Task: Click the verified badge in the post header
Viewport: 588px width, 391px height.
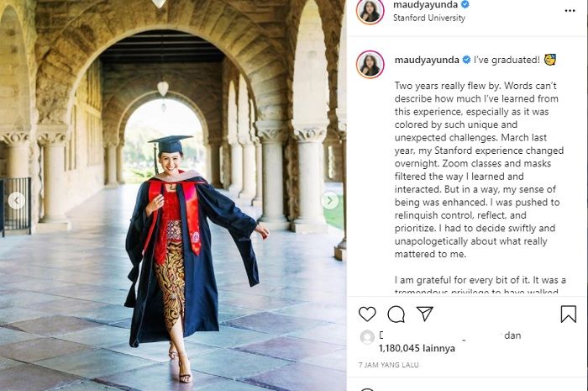Action: click(x=465, y=5)
